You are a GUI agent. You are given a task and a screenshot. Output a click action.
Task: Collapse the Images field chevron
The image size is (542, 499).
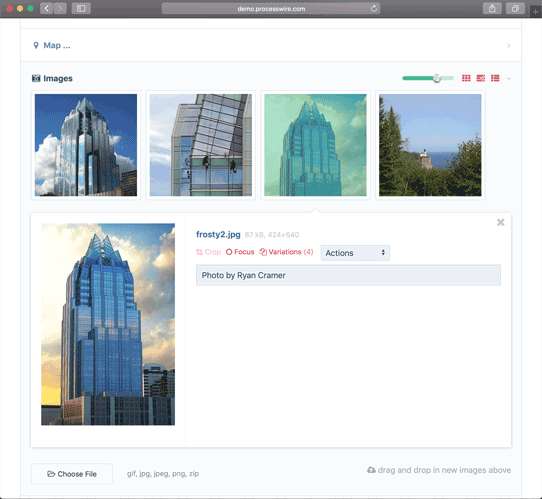[508, 78]
